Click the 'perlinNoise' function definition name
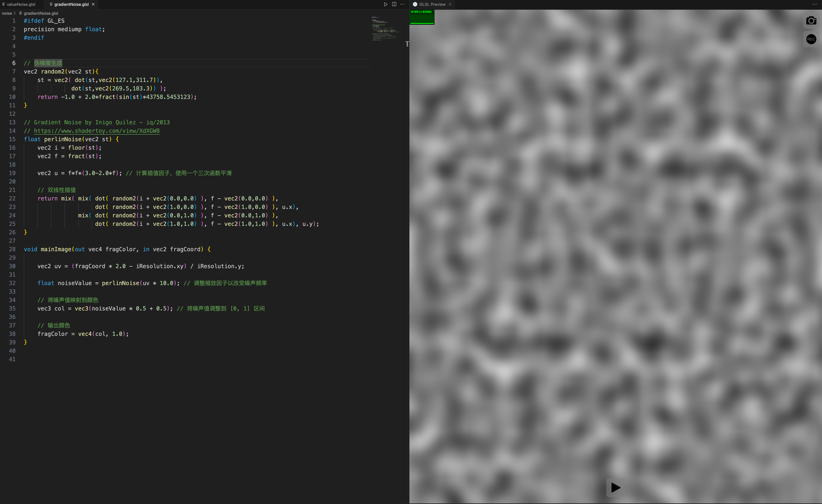This screenshot has height=504, width=822. click(x=63, y=139)
